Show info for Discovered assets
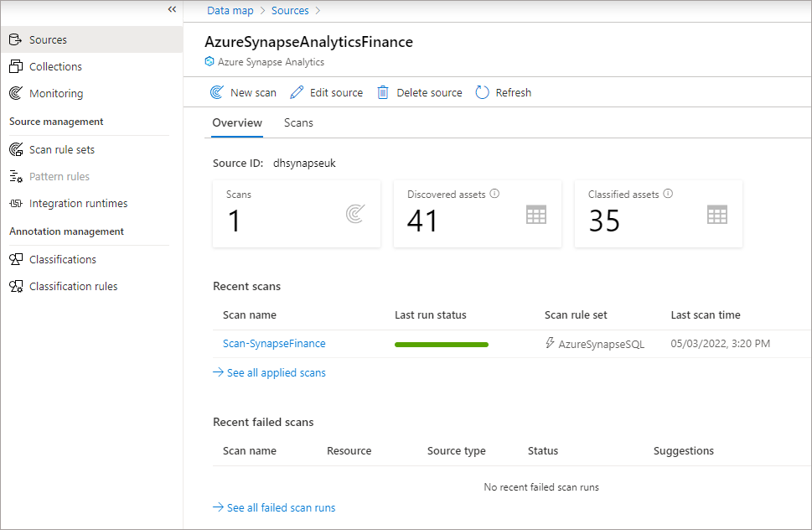The image size is (812, 530). point(494,194)
